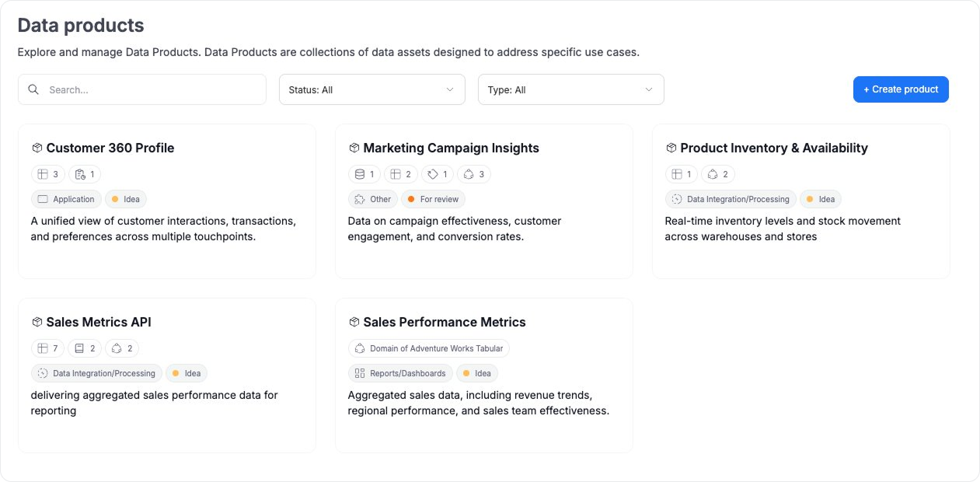
Task: Click the chevron arrow in the Status filter
Action: coord(450,89)
